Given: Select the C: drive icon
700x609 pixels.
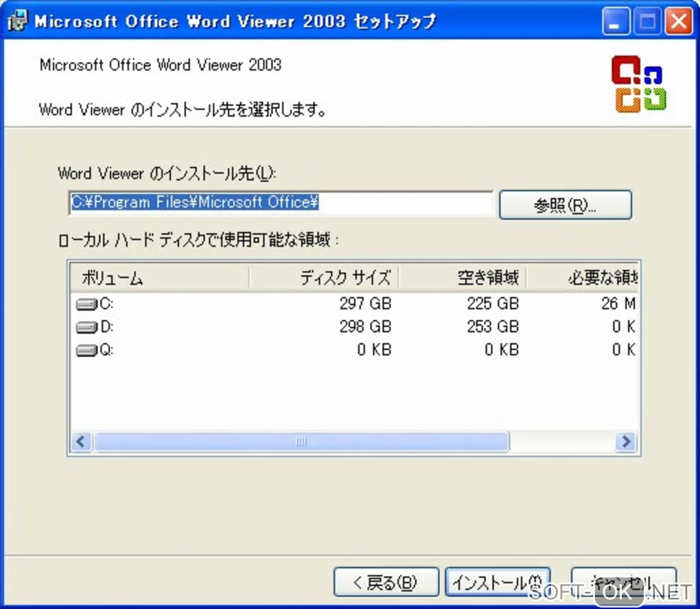Looking at the screenshot, I should coord(86,304).
